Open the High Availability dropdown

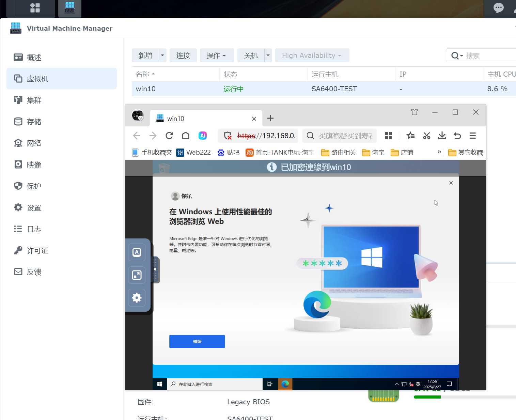pyautogui.click(x=312, y=56)
